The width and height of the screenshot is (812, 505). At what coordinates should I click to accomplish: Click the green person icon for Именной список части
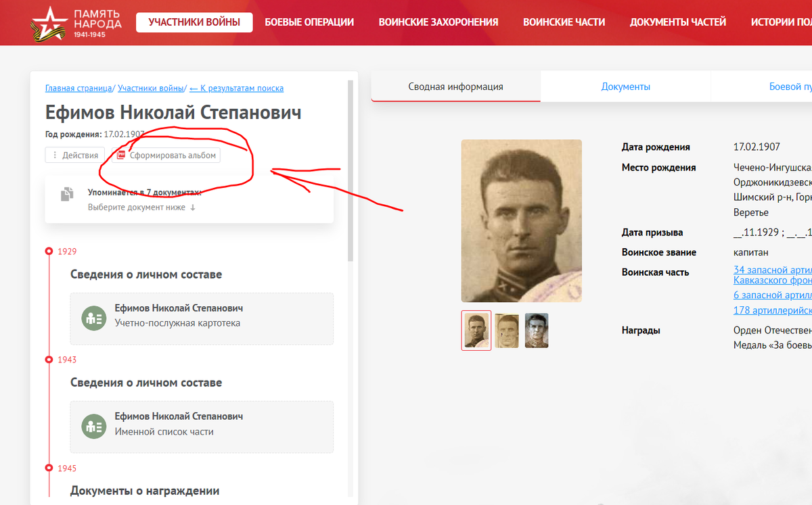[x=93, y=427]
